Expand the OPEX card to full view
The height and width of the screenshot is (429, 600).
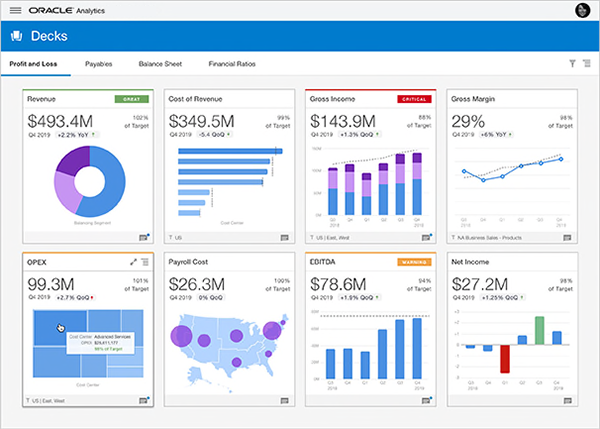pos(133,262)
